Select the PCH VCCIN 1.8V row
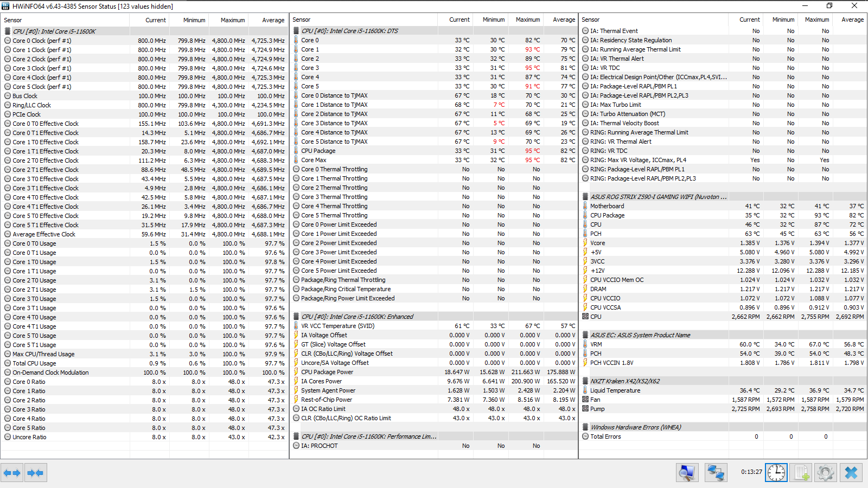Viewport: 868px width, 488px height. pyautogui.click(x=723, y=363)
